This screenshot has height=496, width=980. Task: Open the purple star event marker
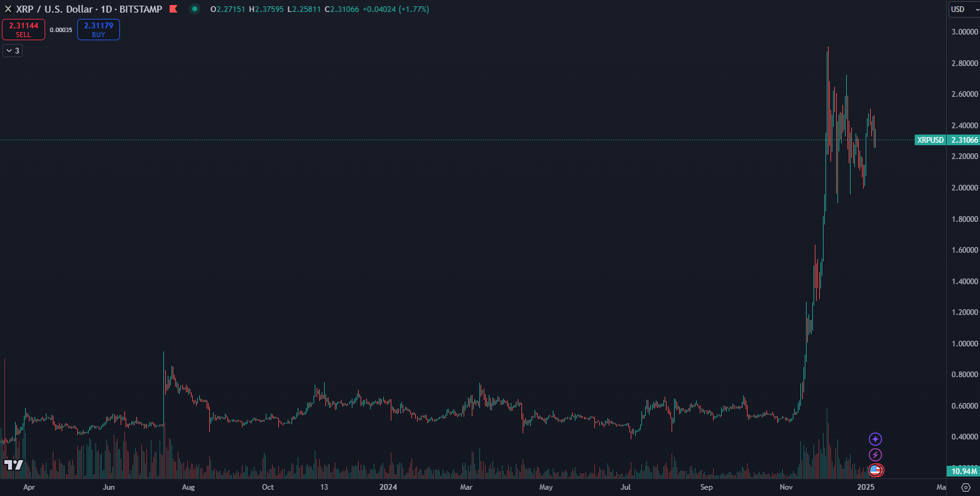(875, 439)
